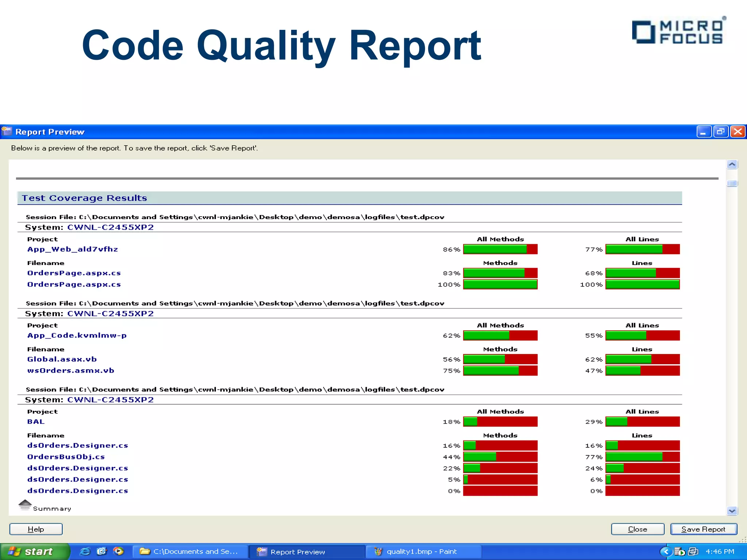Click the Save Report button
Viewport: 747px width, 560px height.
click(x=704, y=529)
